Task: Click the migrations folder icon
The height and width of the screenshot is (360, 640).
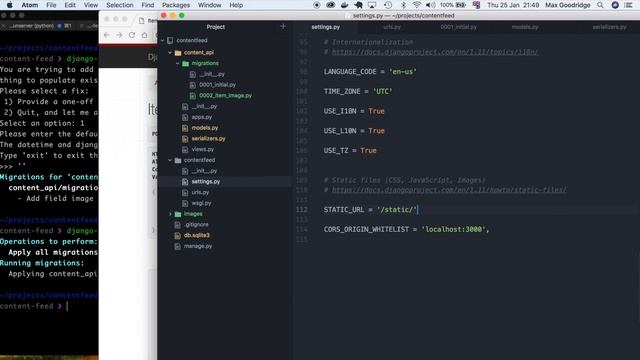Action: 185,63
